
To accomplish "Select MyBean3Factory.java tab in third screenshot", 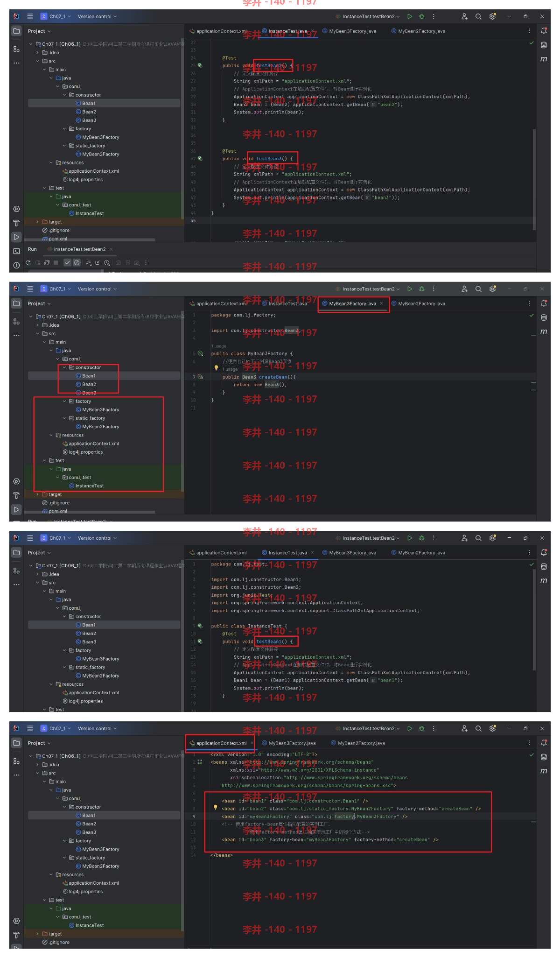I will point(349,553).
